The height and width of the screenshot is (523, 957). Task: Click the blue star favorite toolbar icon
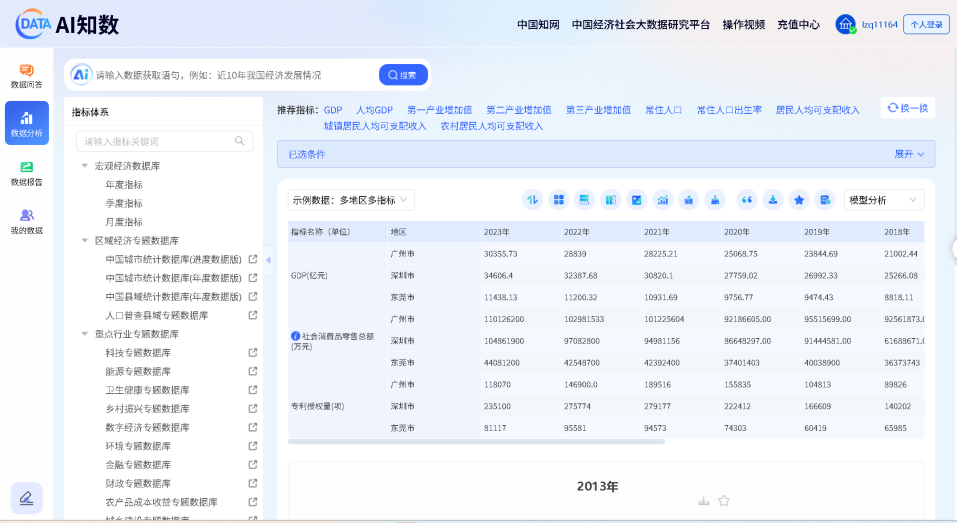coord(798,200)
